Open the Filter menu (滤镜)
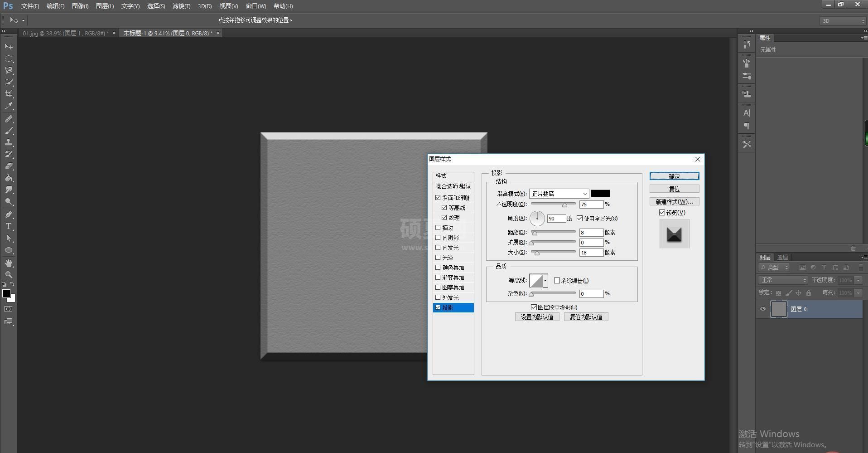 [x=181, y=6]
